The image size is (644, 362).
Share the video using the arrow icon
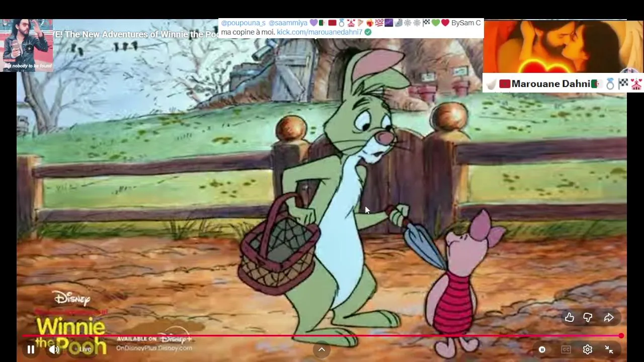[609, 317]
